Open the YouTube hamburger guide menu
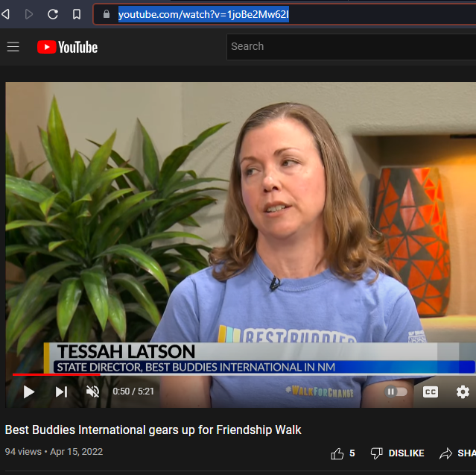Image resolution: width=476 pixels, height=475 pixels. [13, 47]
